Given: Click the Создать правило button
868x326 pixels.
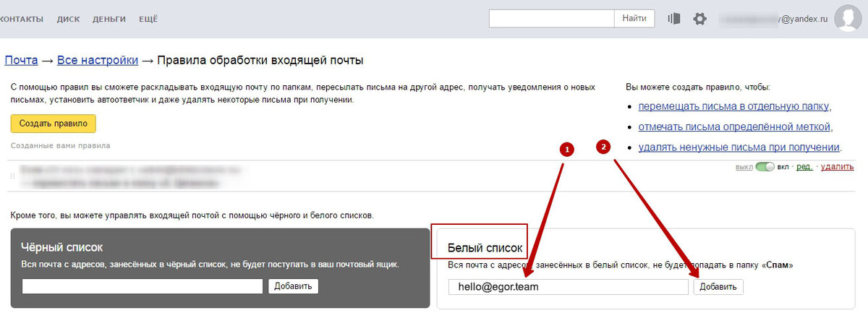Looking at the screenshot, I should coord(54,124).
